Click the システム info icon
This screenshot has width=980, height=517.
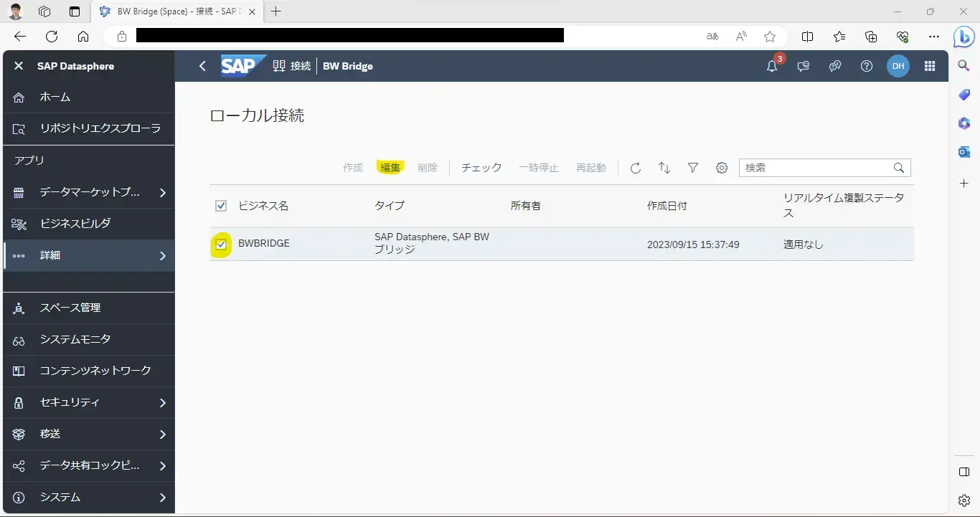pyautogui.click(x=19, y=498)
